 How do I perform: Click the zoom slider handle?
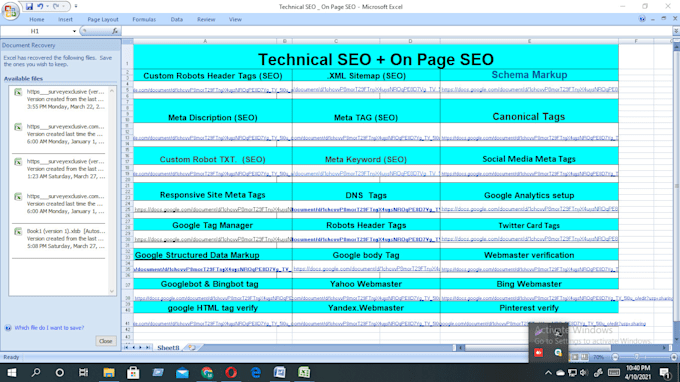click(636, 357)
